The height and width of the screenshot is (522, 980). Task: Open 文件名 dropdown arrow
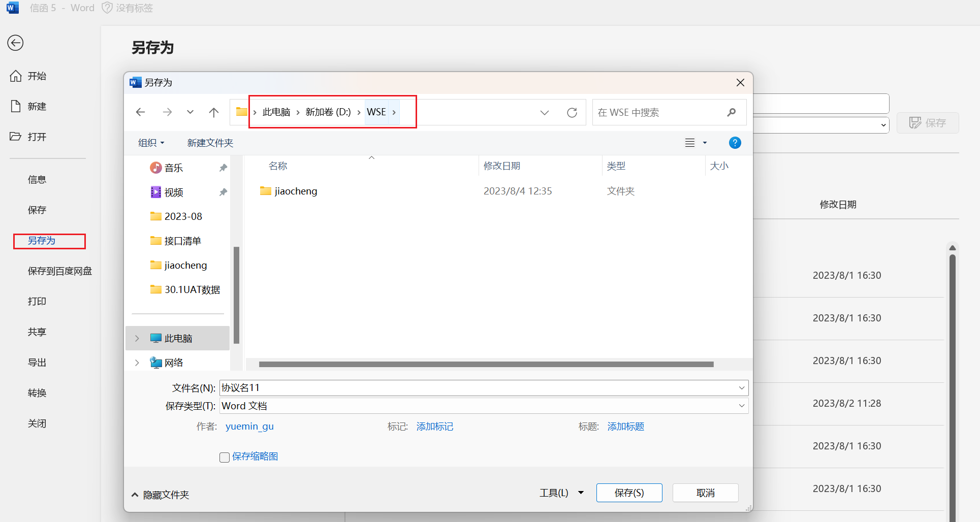[742, 388]
